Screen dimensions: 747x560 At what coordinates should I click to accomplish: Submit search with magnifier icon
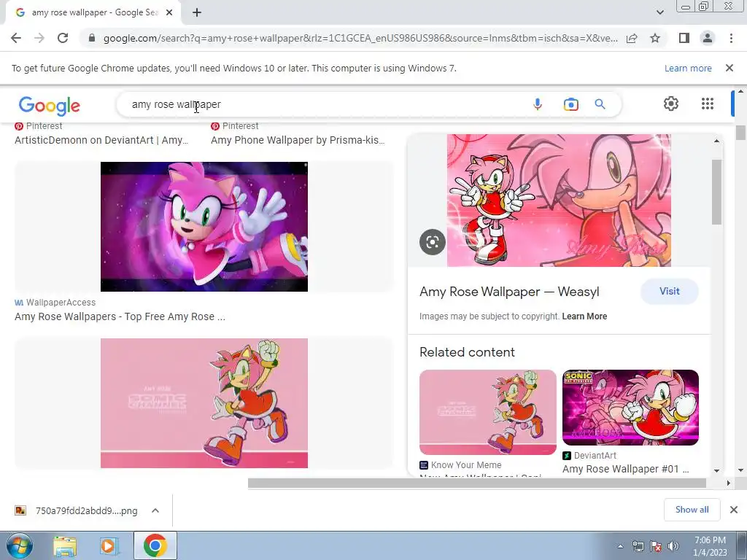coord(600,104)
